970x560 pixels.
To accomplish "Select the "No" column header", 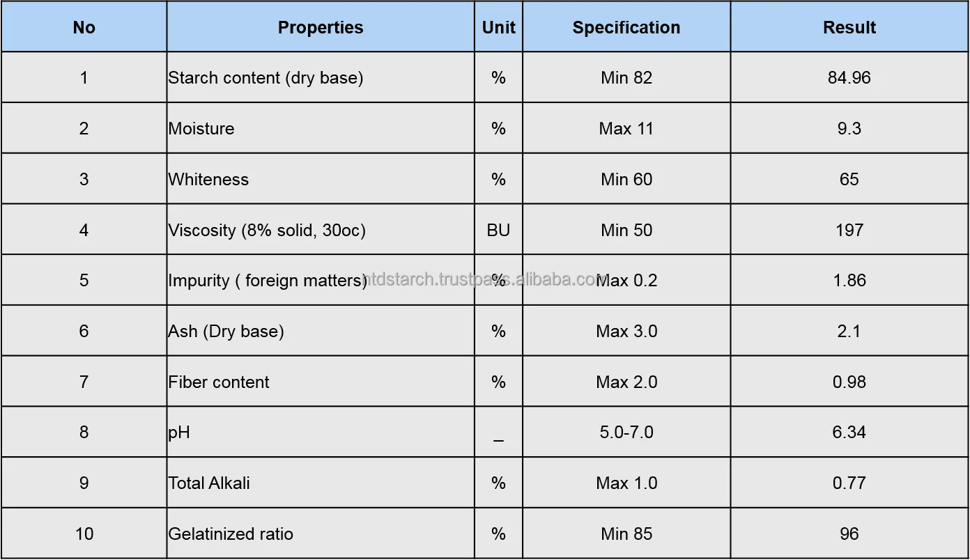I will [84, 27].
